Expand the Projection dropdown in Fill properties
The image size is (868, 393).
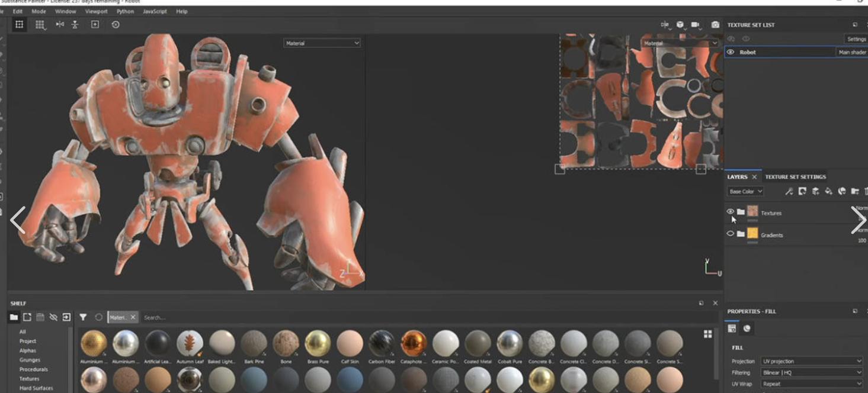pos(812,361)
